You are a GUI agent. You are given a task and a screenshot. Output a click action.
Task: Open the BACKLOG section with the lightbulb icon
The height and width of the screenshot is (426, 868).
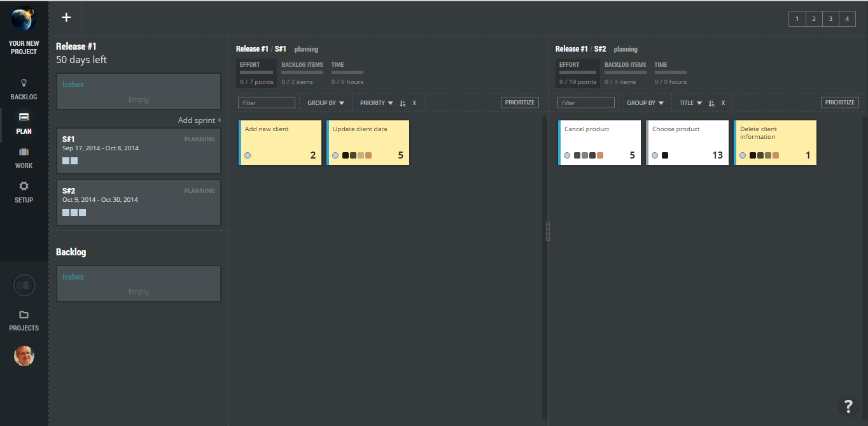click(x=24, y=89)
